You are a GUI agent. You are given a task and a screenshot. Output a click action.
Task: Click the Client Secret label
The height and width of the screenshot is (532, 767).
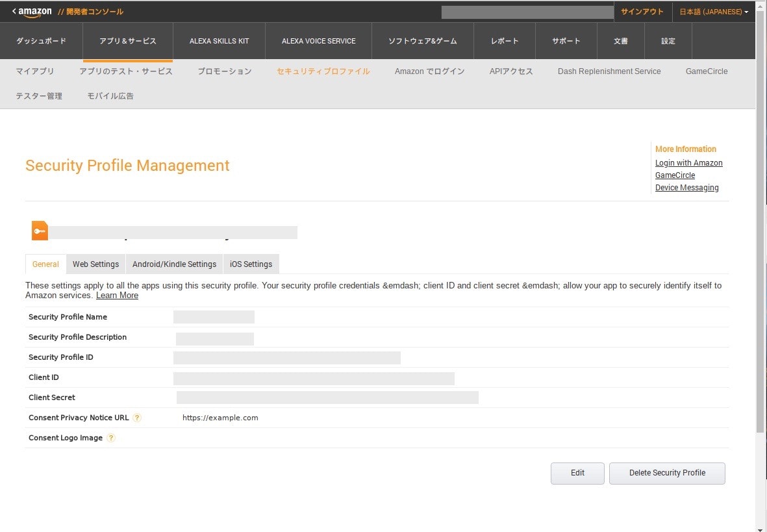(52, 398)
